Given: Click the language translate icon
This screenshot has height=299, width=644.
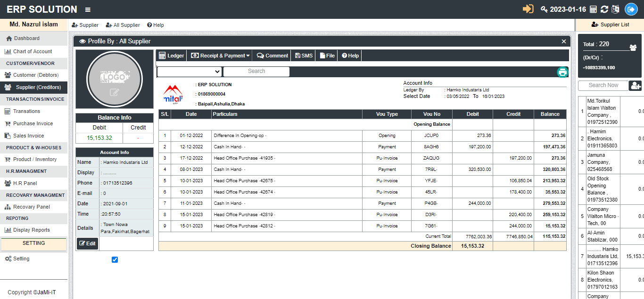Looking at the screenshot, I should tap(615, 9).
